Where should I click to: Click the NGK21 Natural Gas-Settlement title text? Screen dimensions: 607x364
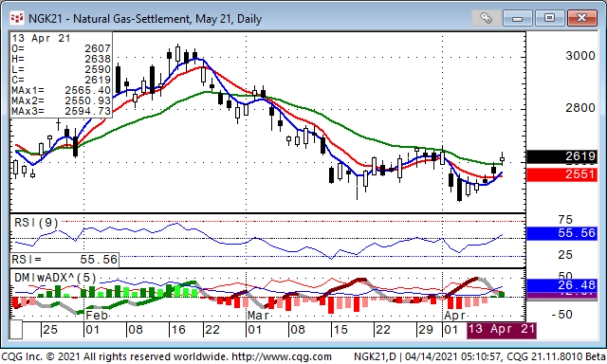(145, 19)
